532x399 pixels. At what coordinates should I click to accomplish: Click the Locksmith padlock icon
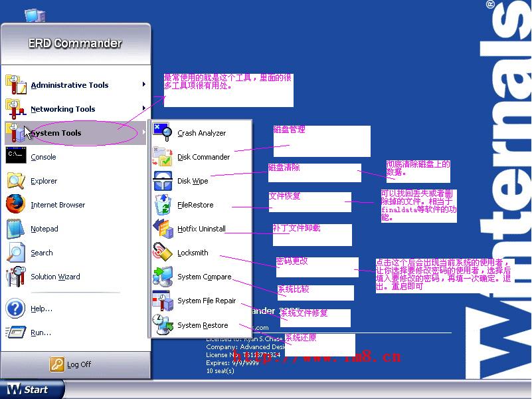163,252
